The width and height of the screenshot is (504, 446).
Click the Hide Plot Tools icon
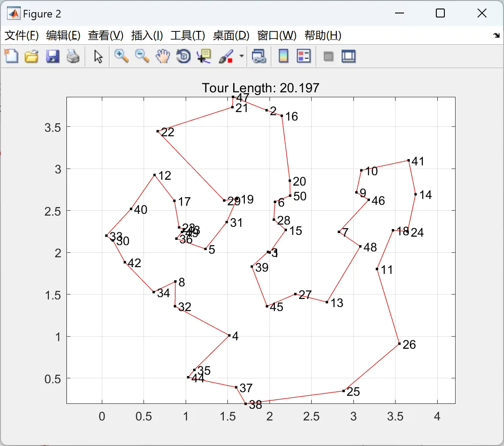click(x=328, y=56)
